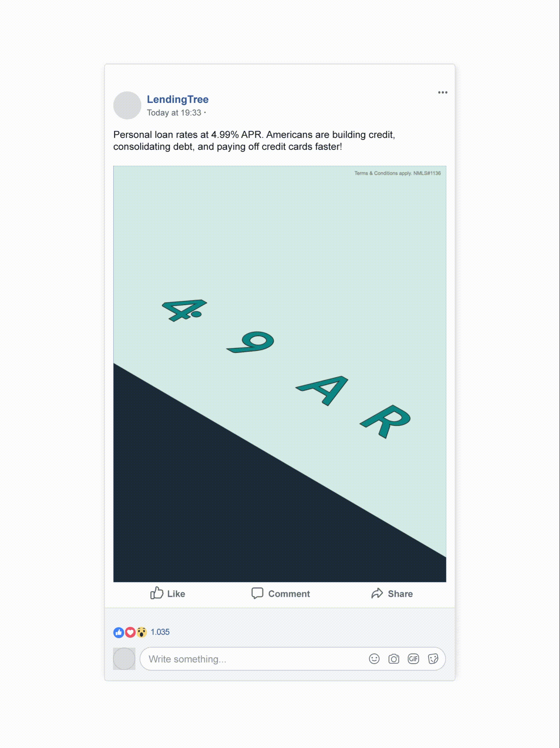Viewport: 560px width, 748px height.
Task: Click the Like button label
Action: tap(176, 594)
